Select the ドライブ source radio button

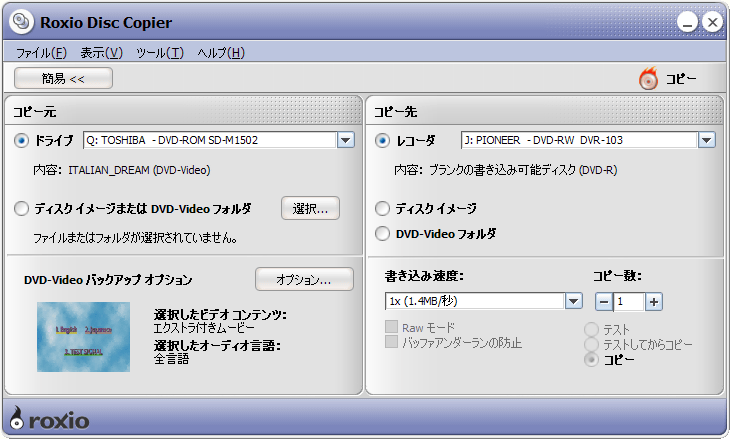pyautogui.click(x=21, y=140)
